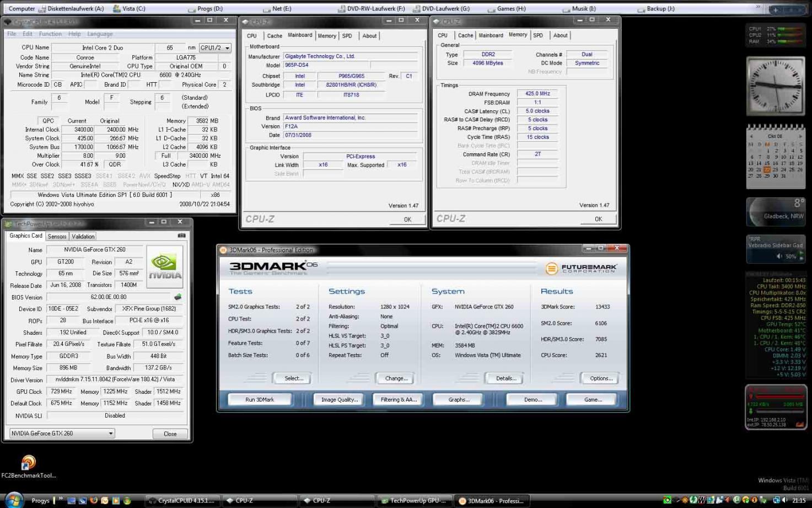812x508 pixels.
Task: Open Help menu in CrystalCPUID
Action: [74, 34]
